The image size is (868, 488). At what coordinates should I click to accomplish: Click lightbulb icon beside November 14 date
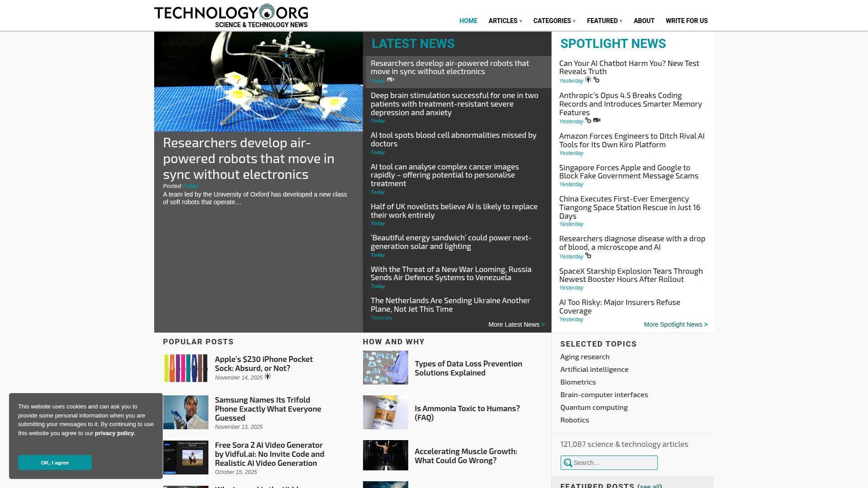click(x=268, y=377)
